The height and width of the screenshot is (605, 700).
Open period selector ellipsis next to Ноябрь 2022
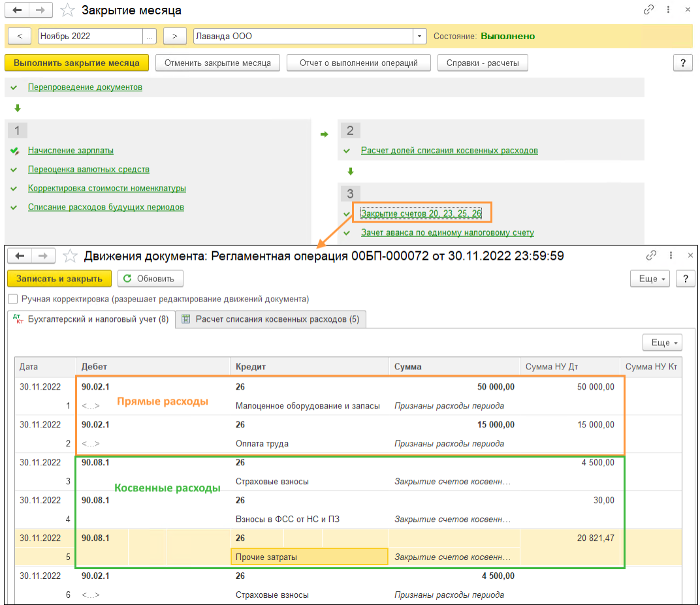(x=149, y=36)
